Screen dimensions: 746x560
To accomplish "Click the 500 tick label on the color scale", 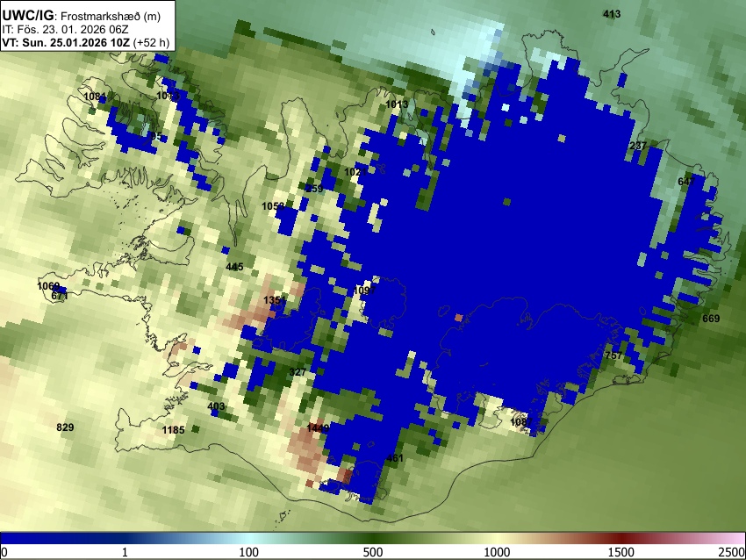I will 372,552.
